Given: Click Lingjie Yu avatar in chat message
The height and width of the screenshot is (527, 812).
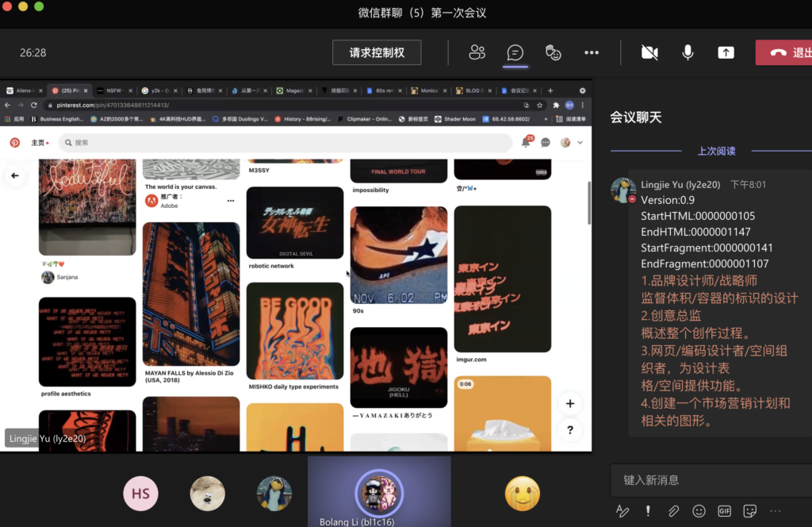Looking at the screenshot, I should click(x=623, y=190).
